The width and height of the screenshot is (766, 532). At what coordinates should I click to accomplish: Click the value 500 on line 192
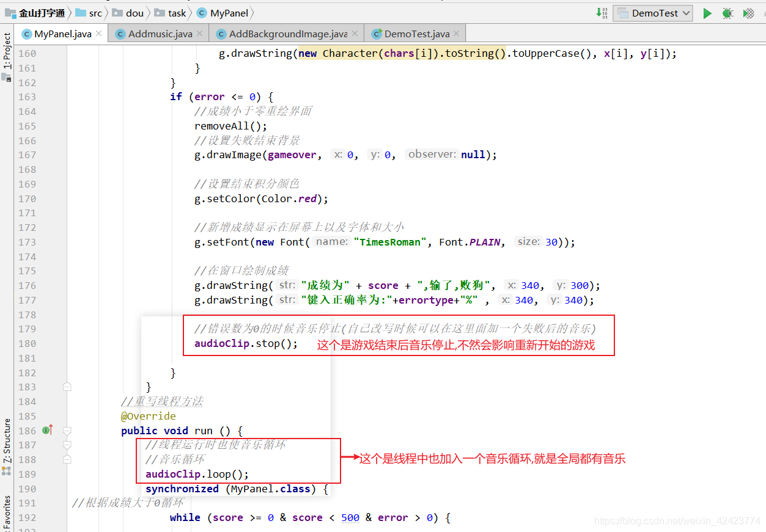[350, 517]
